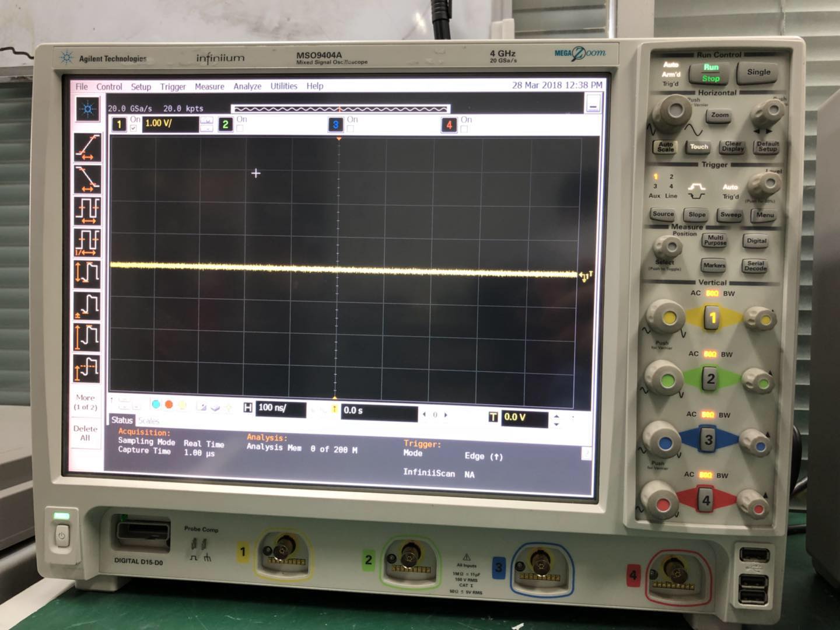
Task: Click the channel 2 green button
Action: pos(225,124)
